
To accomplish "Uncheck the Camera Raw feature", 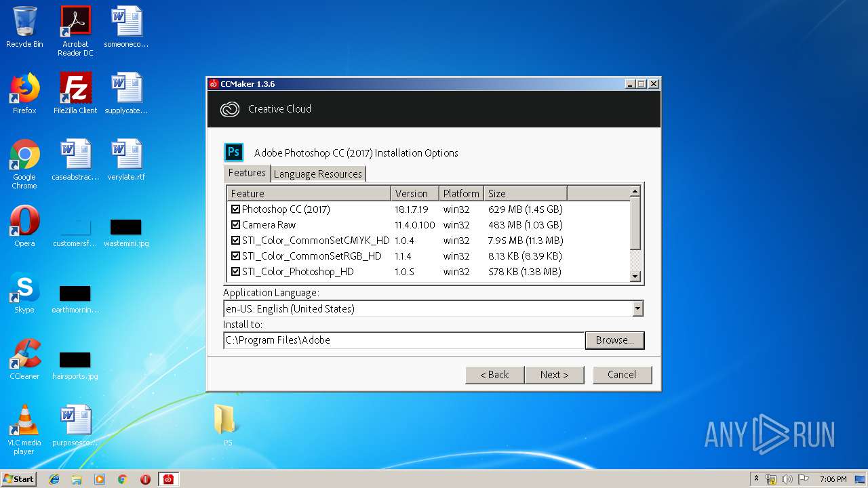I will 235,225.
